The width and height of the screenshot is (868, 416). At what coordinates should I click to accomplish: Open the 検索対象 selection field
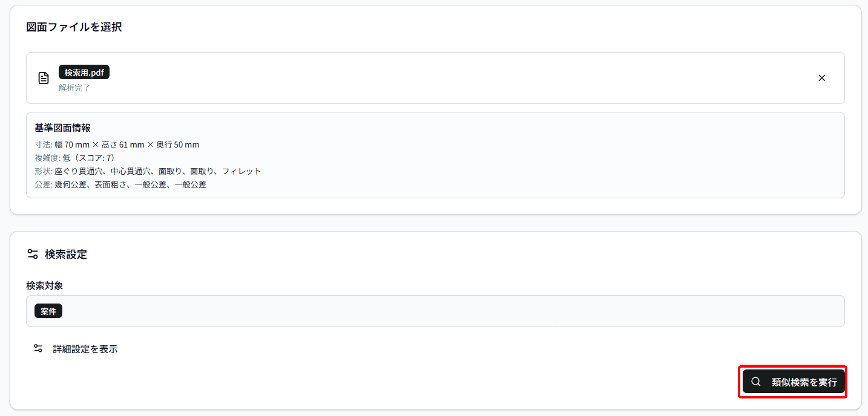pos(435,311)
